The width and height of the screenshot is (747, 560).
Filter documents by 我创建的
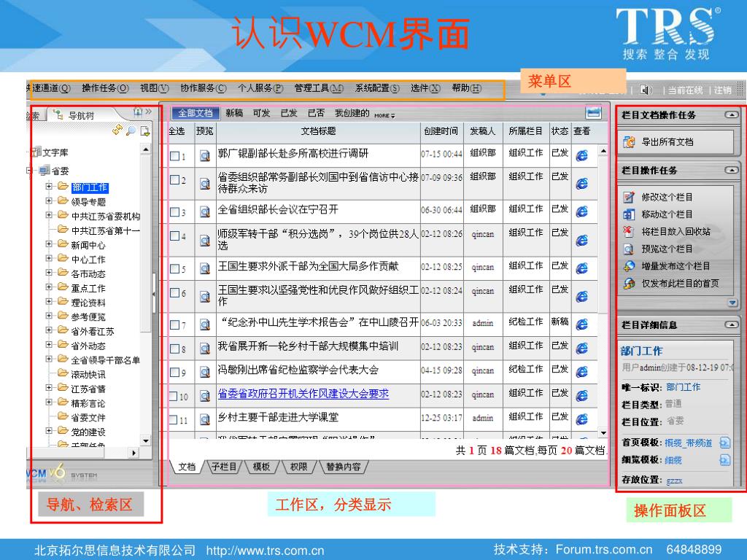(x=352, y=113)
